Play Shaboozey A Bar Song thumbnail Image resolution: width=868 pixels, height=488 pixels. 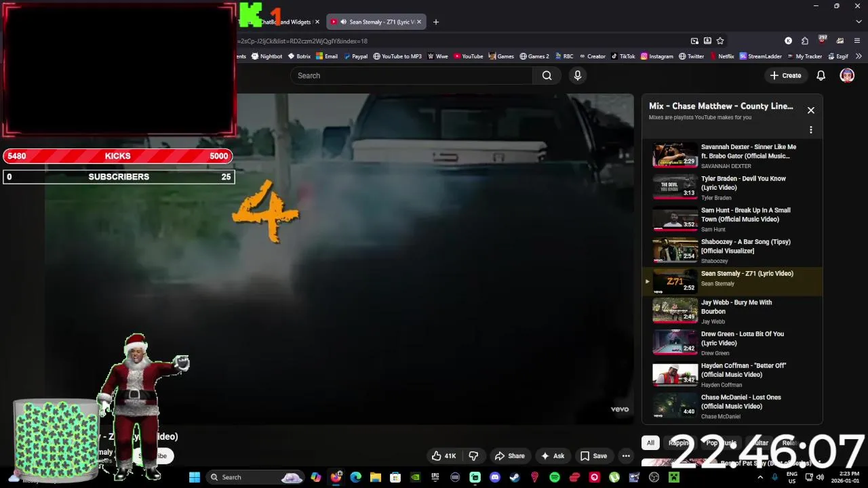[675, 251]
